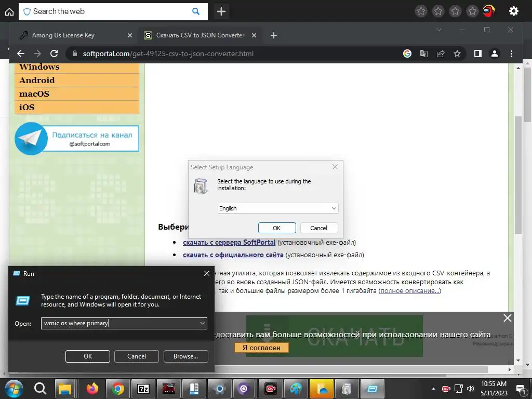532x399 pixels.
Task: Open a new Chrome tab
Action: tap(273, 35)
